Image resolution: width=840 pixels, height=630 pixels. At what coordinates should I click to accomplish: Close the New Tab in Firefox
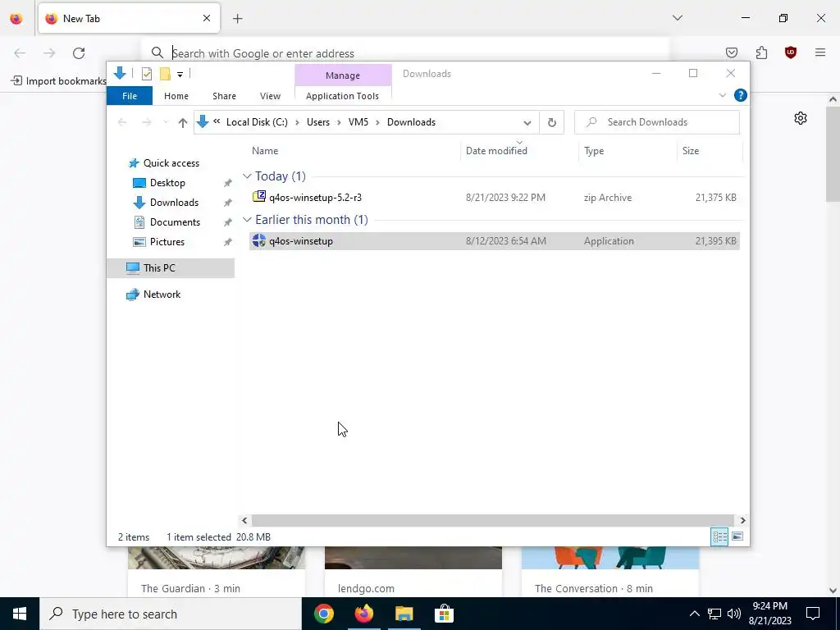pos(207,18)
